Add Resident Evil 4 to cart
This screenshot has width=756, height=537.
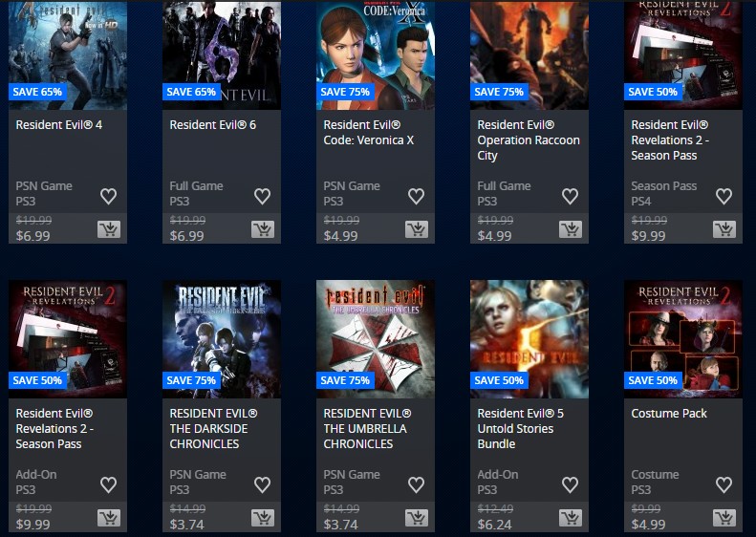click(109, 229)
